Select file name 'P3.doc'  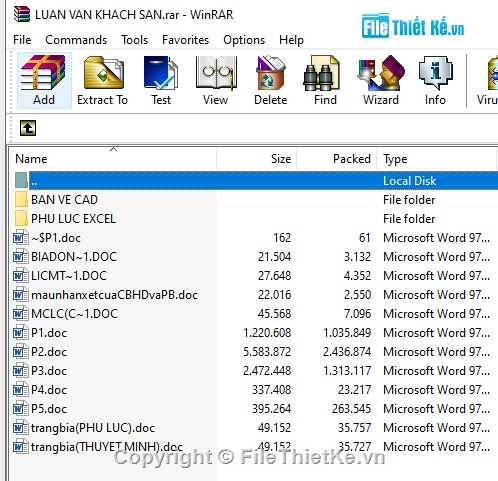(x=49, y=371)
